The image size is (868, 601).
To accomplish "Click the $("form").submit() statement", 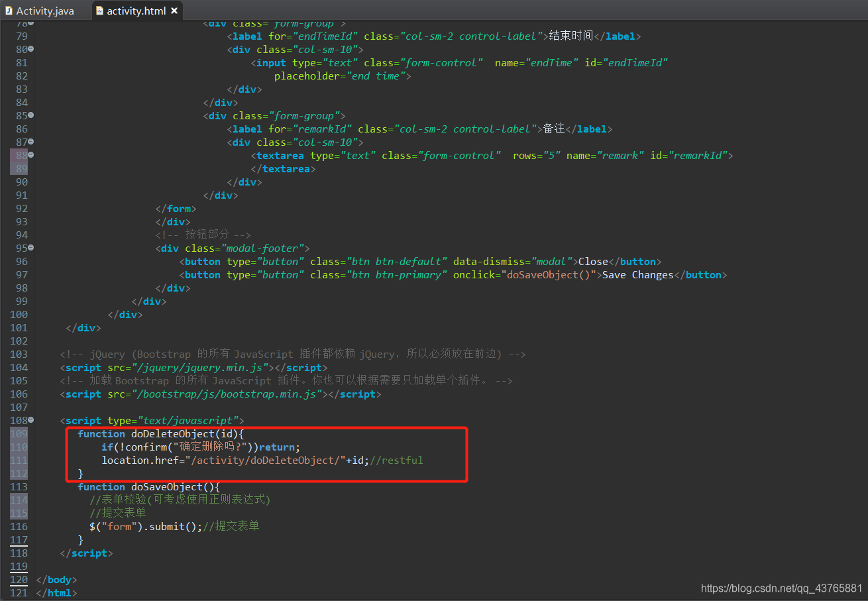I will coord(146,527).
